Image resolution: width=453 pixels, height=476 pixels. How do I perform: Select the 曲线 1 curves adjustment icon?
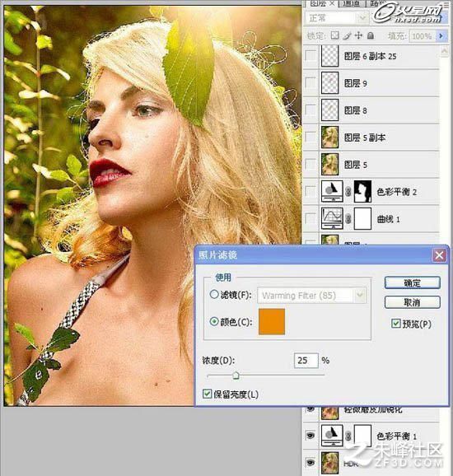pyautogui.click(x=332, y=218)
